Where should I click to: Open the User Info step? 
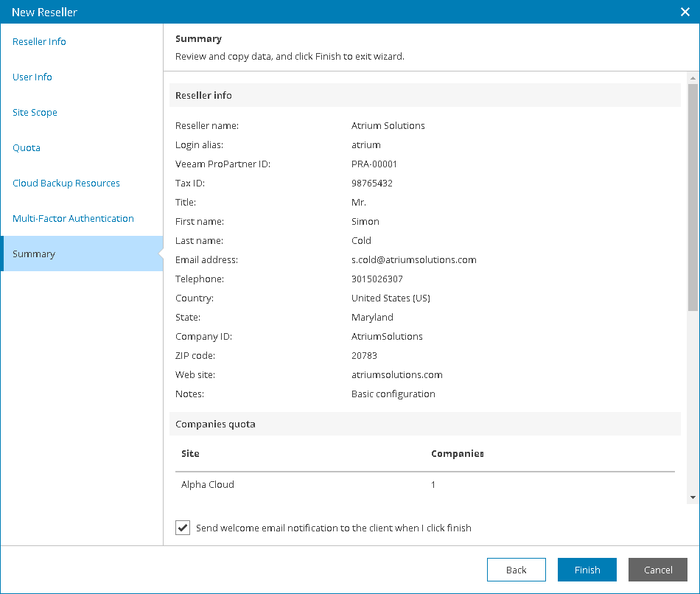[32, 77]
